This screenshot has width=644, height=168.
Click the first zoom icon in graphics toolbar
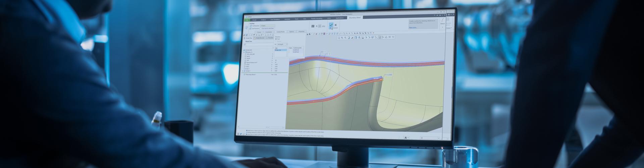pos(339,38)
